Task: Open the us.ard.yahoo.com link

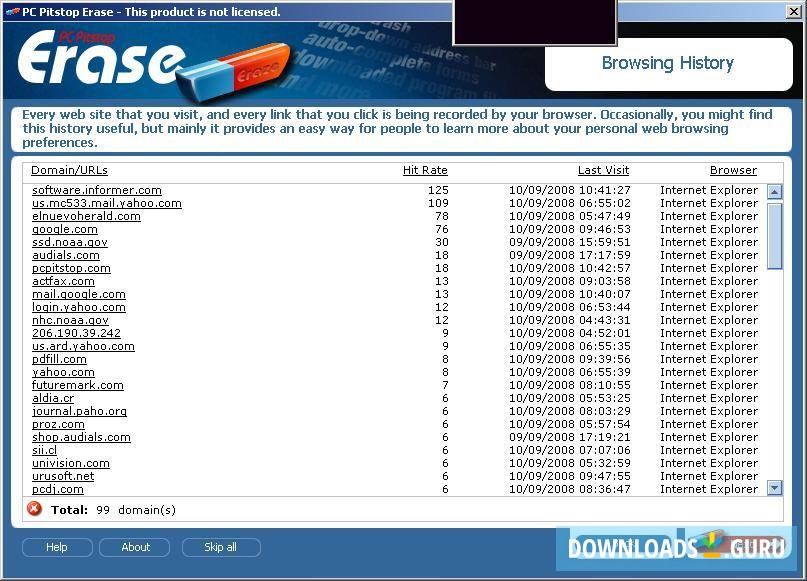Action: 83,346
